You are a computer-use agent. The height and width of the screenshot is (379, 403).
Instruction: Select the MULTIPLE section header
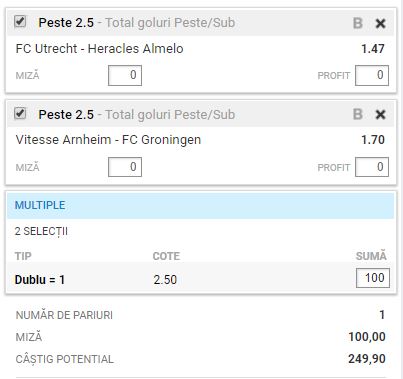(x=200, y=205)
